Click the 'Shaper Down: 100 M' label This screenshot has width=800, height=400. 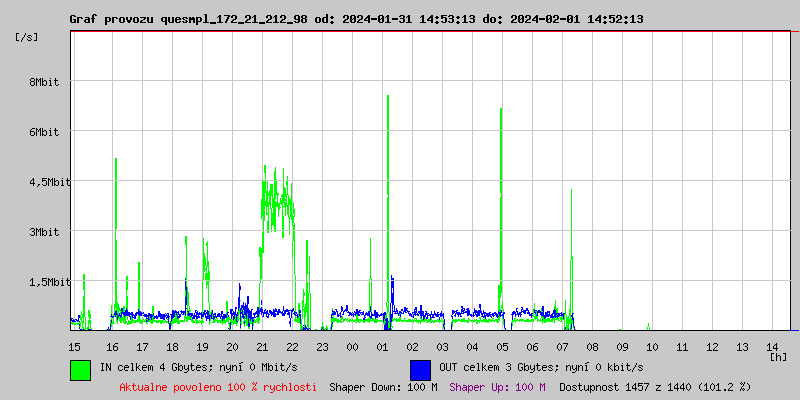(x=383, y=386)
